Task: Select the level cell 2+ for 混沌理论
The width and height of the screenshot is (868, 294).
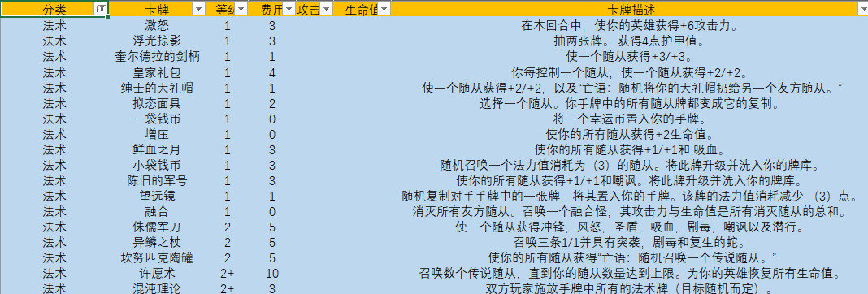Action: pyautogui.click(x=228, y=288)
